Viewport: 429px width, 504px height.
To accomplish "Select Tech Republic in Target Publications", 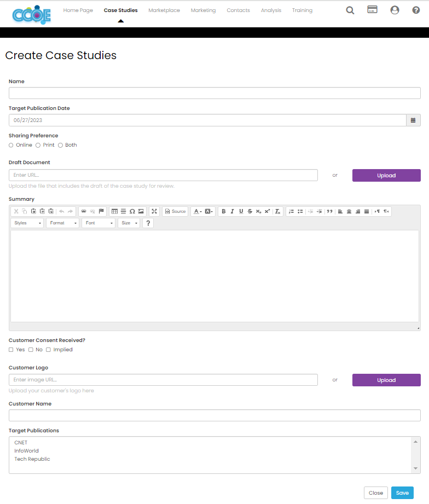I will coord(32,459).
